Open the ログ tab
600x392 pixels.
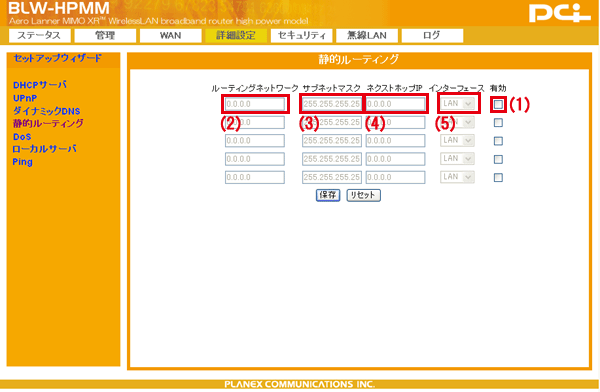tap(432, 35)
